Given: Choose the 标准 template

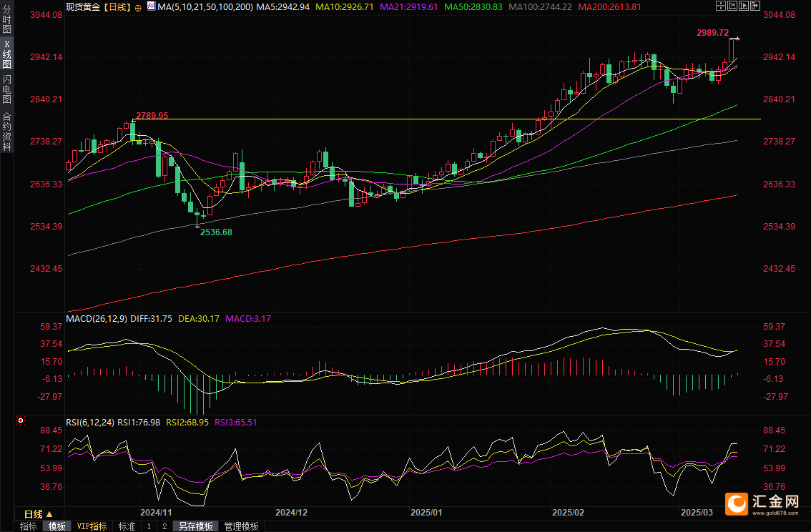Looking at the screenshot, I should 127,526.
